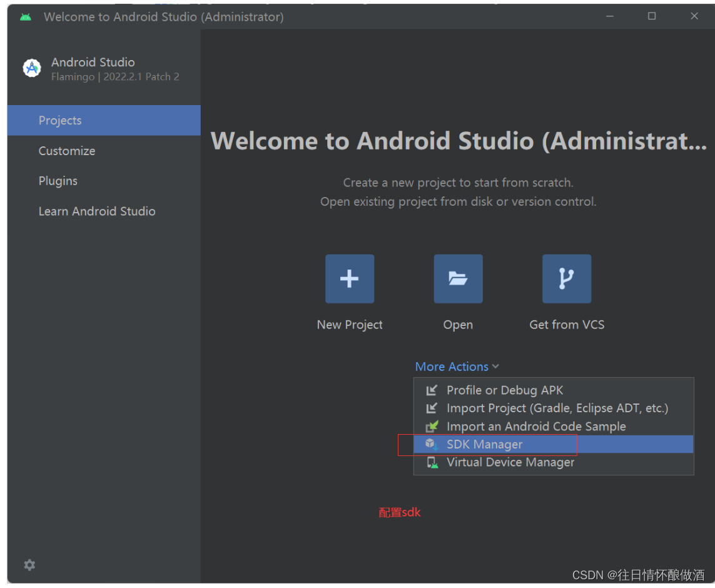715x588 pixels.
Task: Click the Import Project arrow icon
Action: pyautogui.click(x=432, y=408)
